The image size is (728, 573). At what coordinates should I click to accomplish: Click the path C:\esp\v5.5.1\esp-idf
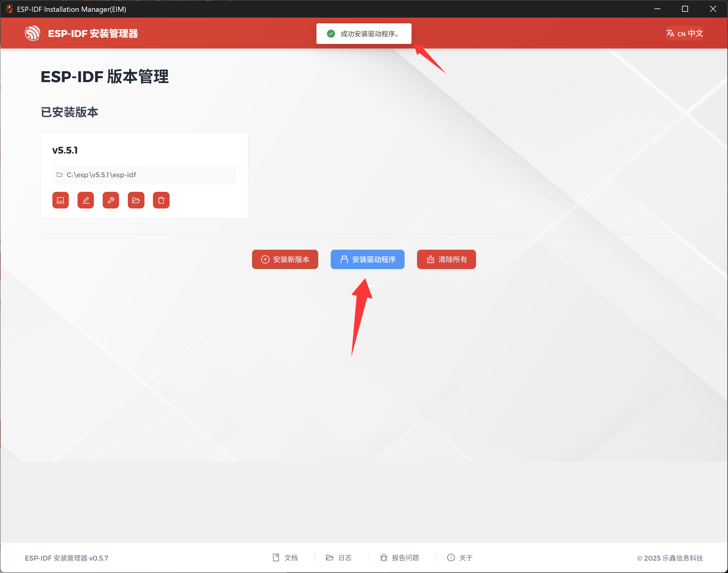click(x=101, y=175)
